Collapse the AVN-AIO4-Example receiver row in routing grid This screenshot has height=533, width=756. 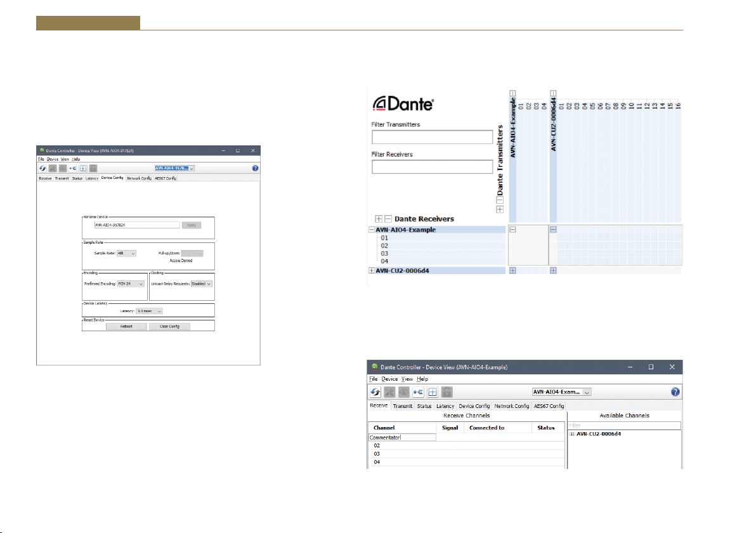[x=371, y=230]
